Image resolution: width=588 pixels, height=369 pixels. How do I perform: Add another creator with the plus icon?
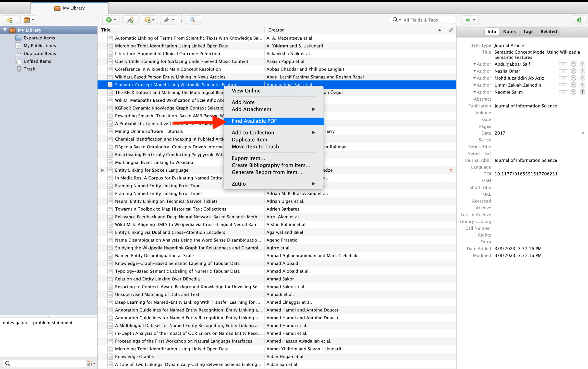(583, 92)
